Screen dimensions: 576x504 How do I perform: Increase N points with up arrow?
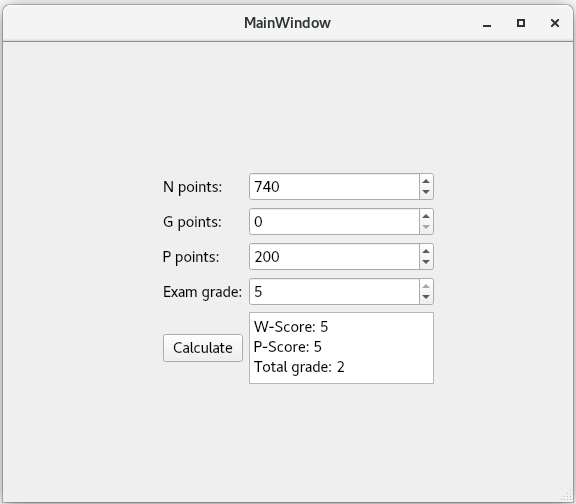[x=426, y=181]
